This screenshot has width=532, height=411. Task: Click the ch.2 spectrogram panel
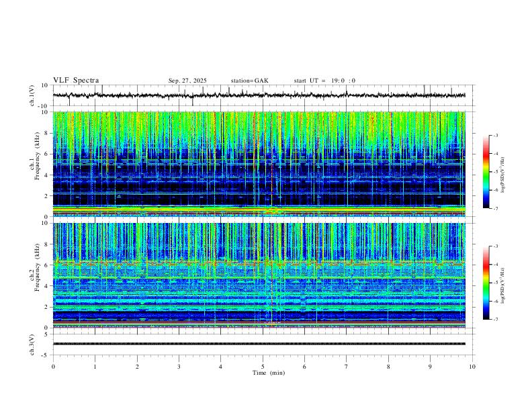(259, 275)
